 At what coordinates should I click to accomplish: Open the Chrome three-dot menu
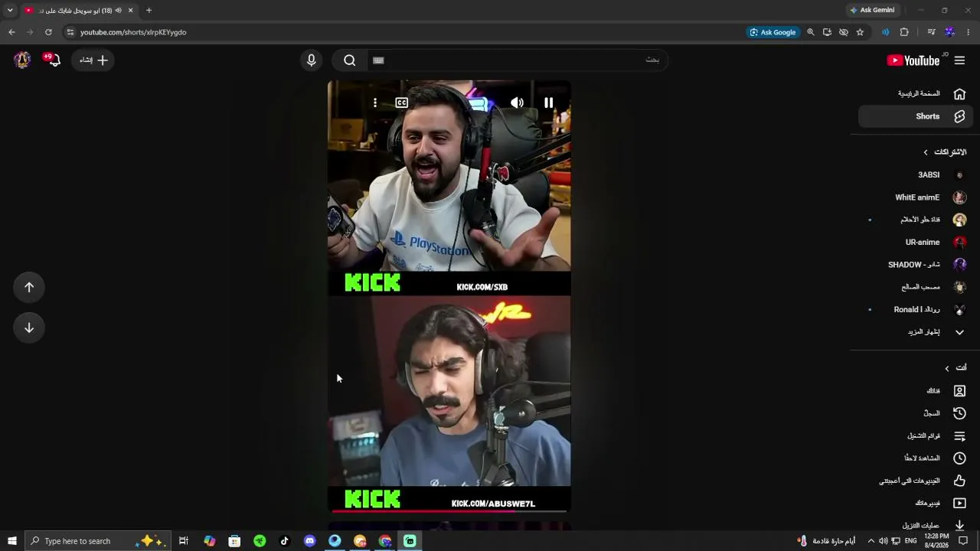[x=969, y=32]
